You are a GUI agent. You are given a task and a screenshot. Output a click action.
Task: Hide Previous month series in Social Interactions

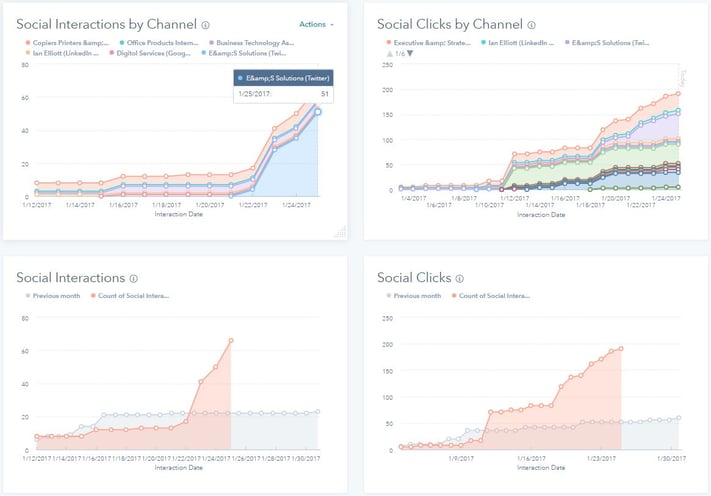coord(58,296)
